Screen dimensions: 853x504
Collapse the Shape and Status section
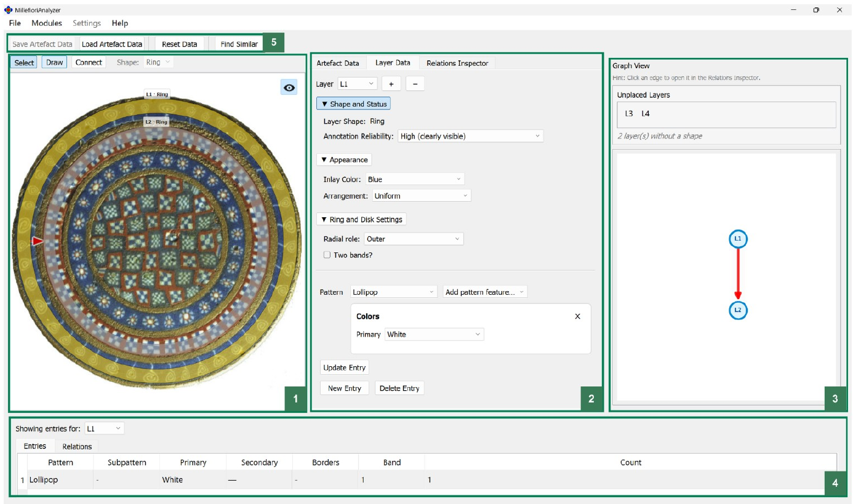tap(354, 104)
